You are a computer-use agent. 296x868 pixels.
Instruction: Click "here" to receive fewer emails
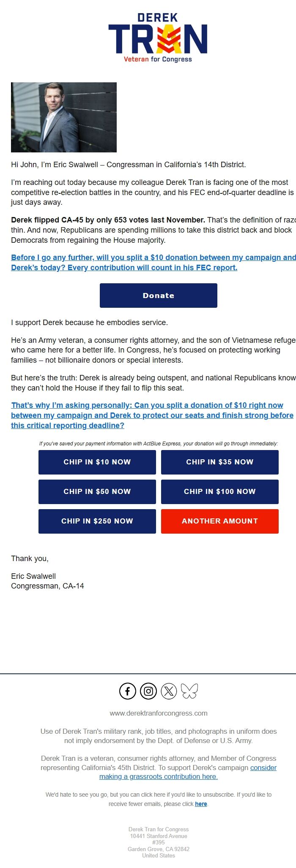pos(201,804)
